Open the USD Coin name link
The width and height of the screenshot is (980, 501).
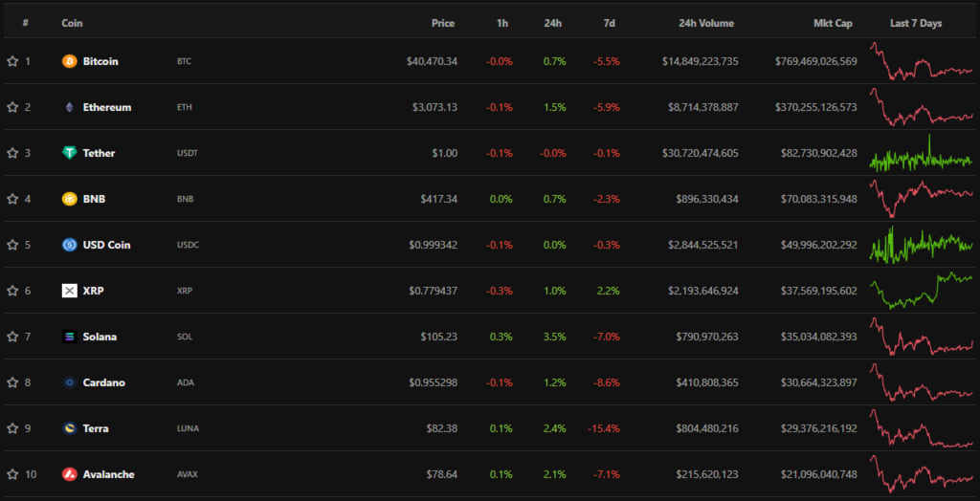click(107, 245)
